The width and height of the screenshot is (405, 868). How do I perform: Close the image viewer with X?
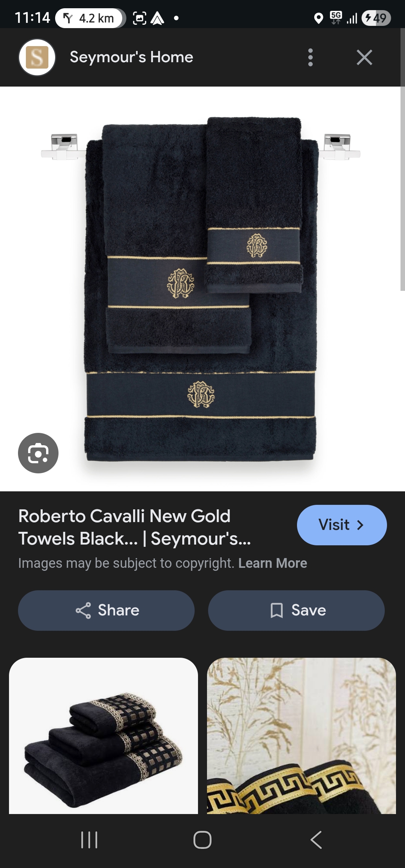[x=364, y=57]
